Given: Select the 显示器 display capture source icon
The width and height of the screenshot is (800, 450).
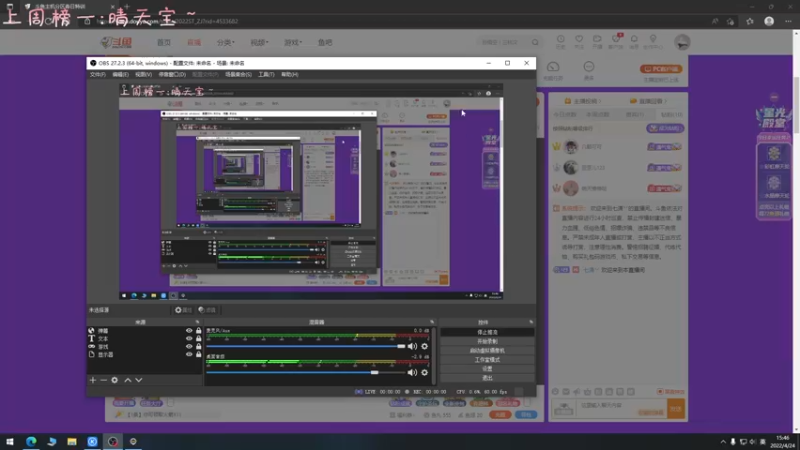Looking at the screenshot, I should click(x=91, y=354).
